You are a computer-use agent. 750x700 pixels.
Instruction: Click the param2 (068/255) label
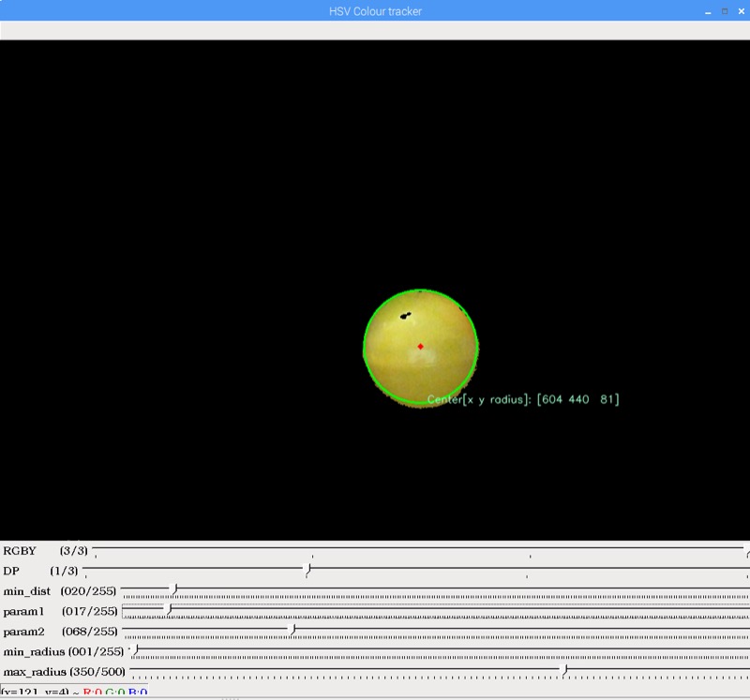[x=60, y=632]
